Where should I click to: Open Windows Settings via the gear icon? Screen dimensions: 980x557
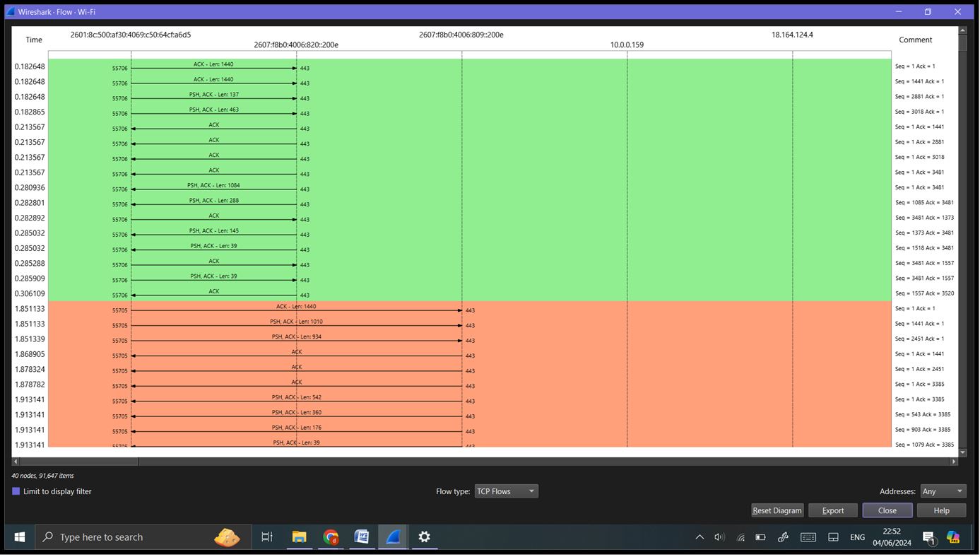[x=424, y=537]
